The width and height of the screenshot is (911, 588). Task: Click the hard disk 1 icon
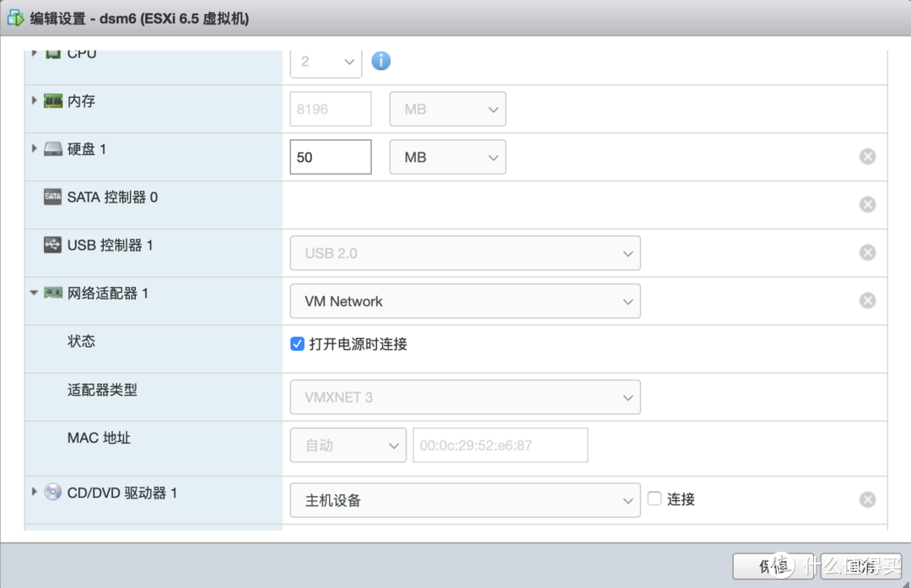click(53, 149)
